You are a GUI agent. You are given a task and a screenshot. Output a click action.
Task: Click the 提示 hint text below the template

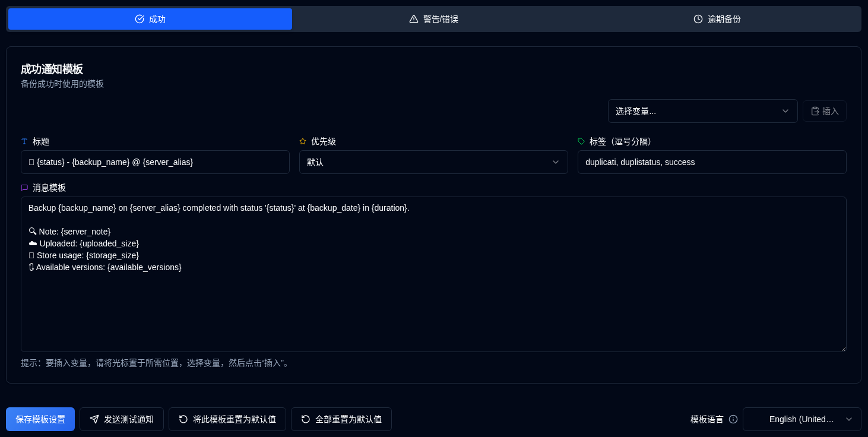tap(156, 363)
